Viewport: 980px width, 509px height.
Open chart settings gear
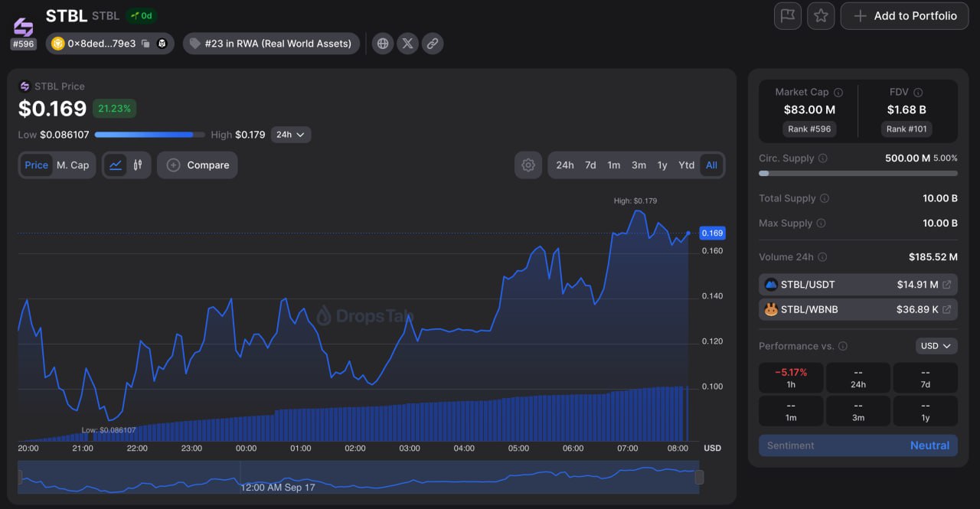528,165
